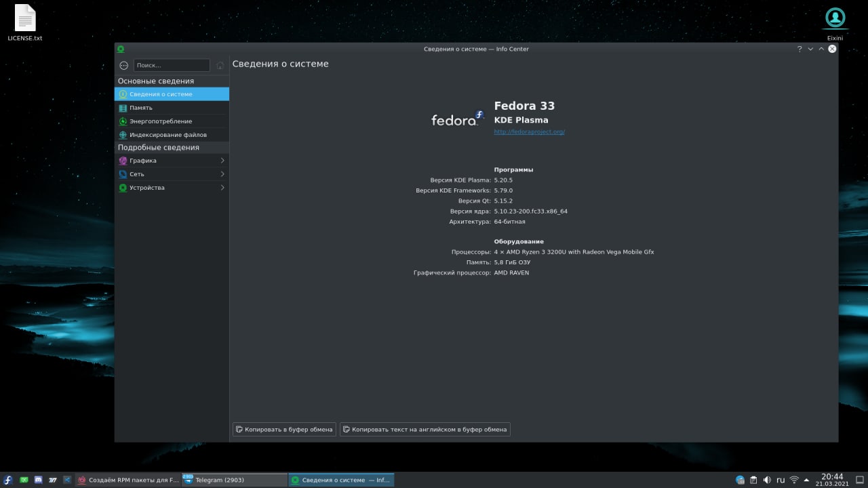868x488 pixels.
Task: Close the Info Center window
Action: (832, 49)
